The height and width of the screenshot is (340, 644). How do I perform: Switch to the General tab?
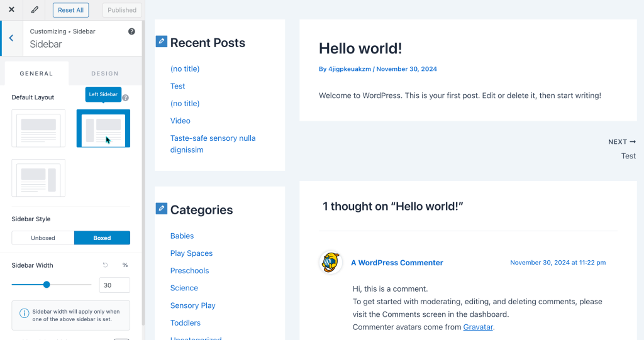point(36,74)
